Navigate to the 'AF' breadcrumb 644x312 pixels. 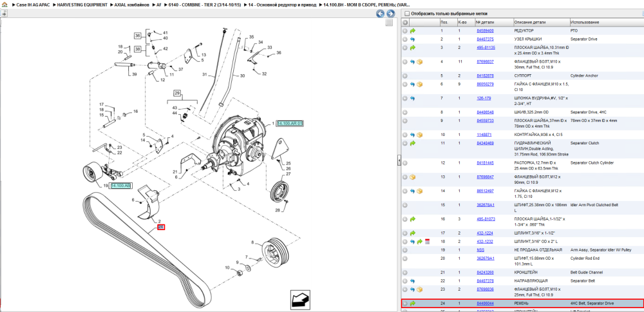click(x=159, y=5)
